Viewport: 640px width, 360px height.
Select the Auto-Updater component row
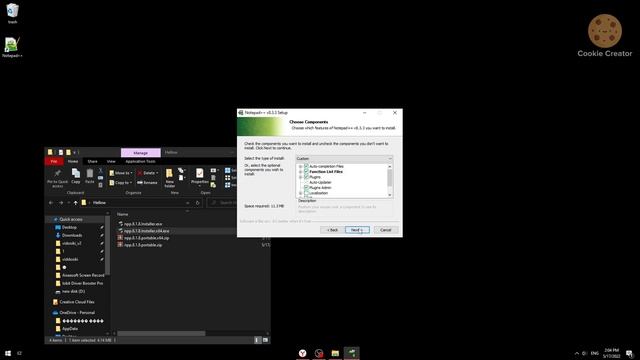[320, 182]
